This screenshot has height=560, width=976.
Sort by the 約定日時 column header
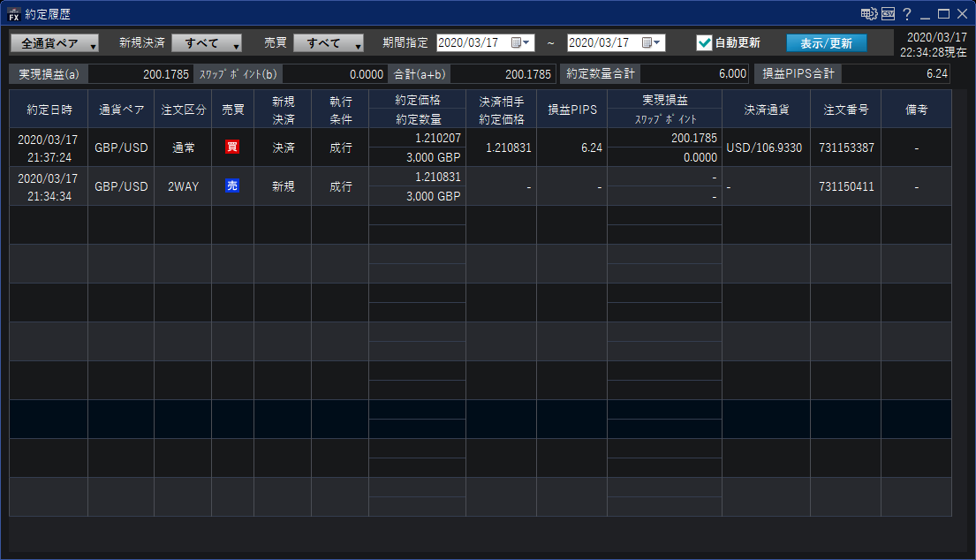point(49,110)
